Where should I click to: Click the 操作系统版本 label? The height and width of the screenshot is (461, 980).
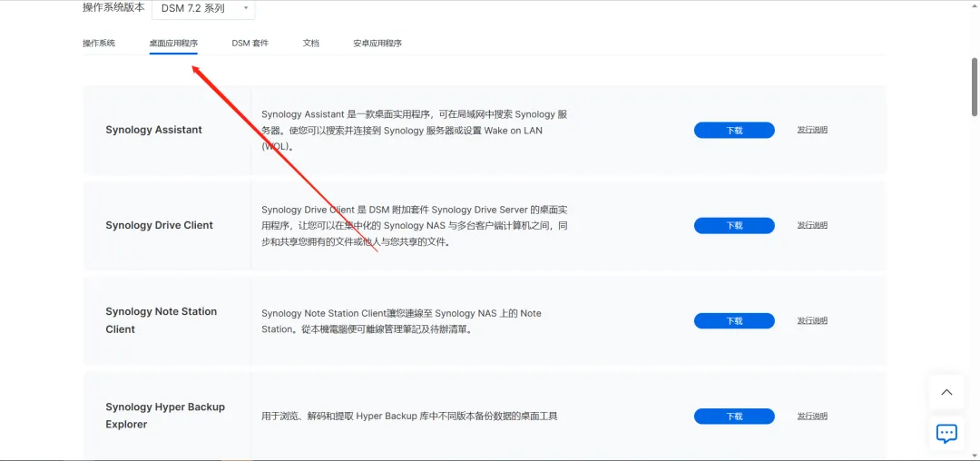[x=113, y=7]
